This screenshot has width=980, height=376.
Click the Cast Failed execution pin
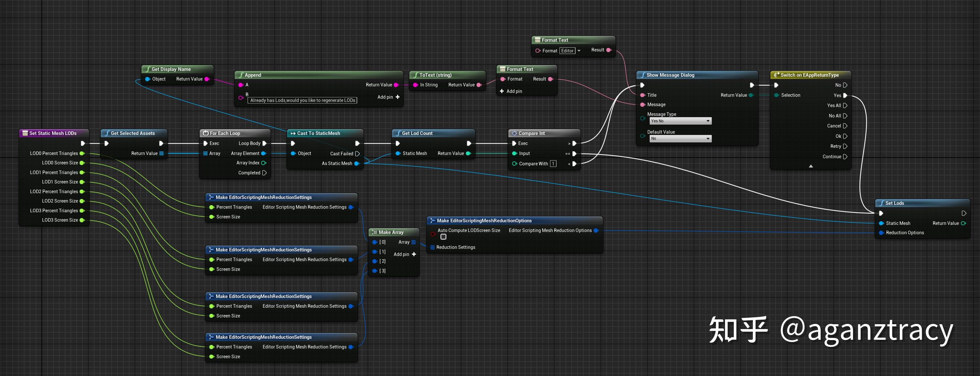click(x=357, y=154)
